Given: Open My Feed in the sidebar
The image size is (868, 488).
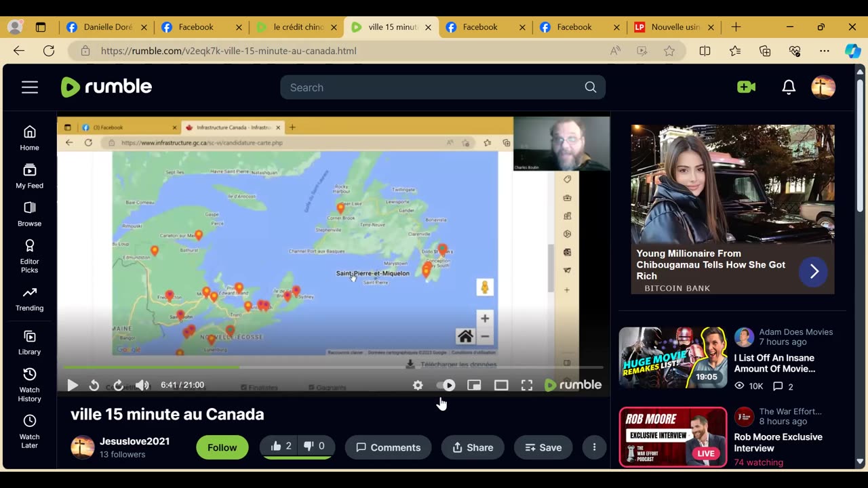Looking at the screenshot, I should coord(29,176).
